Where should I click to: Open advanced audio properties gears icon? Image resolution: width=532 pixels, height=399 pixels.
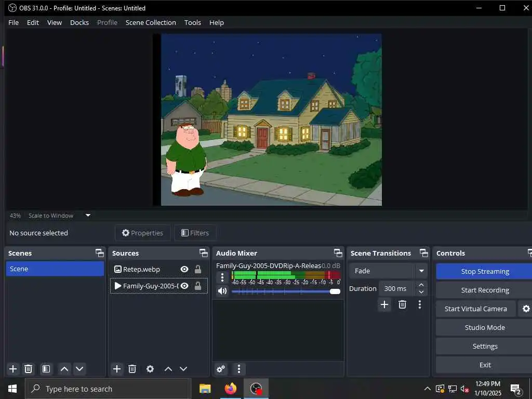[221, 369]
